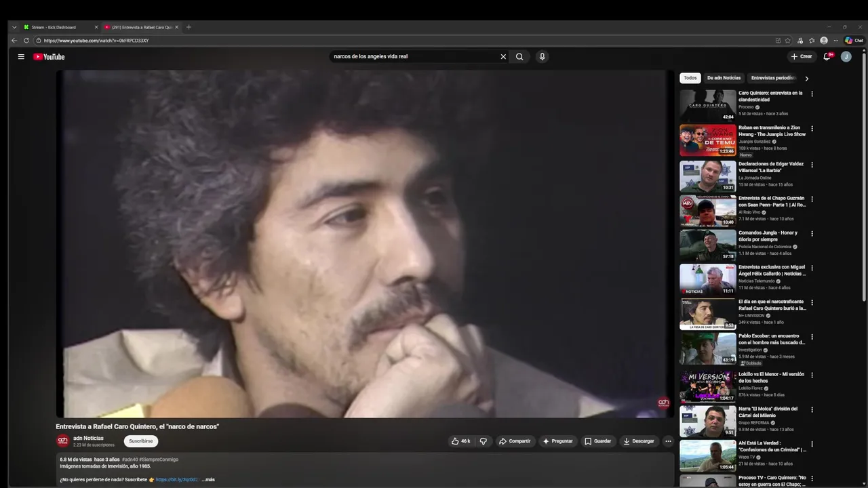
Task: Share the video via Compartir
Action: click(x=515, y=441)
